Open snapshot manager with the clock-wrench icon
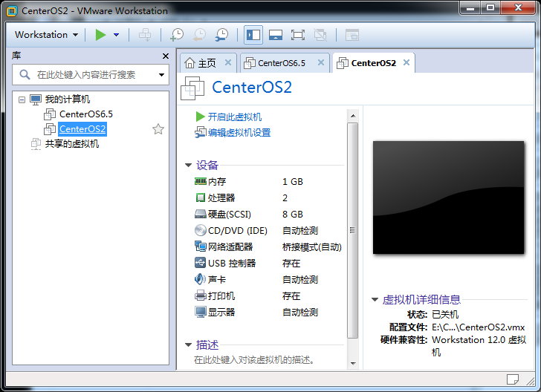The image size is (541, 392). 221,35
